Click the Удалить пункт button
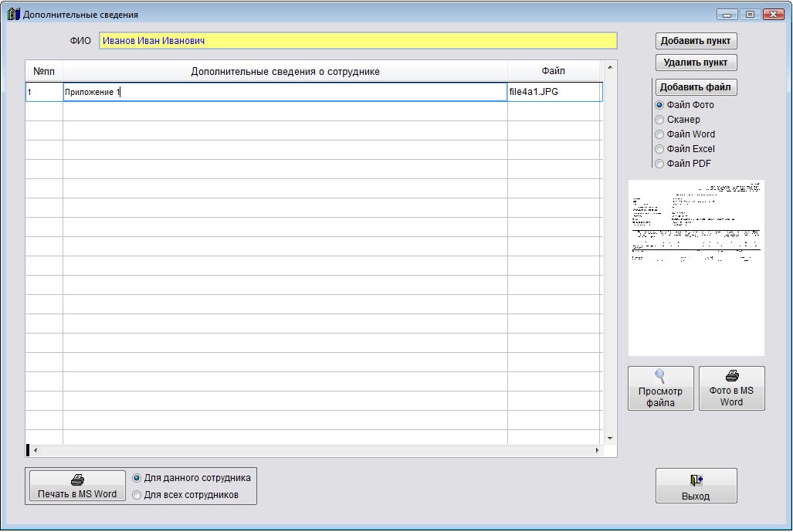793x532 pixels. coord(696,63)
